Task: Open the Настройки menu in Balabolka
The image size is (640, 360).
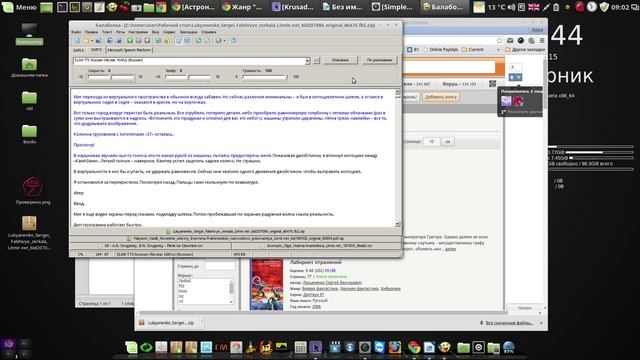Action: pyautogui.click(x=138, y=32)
